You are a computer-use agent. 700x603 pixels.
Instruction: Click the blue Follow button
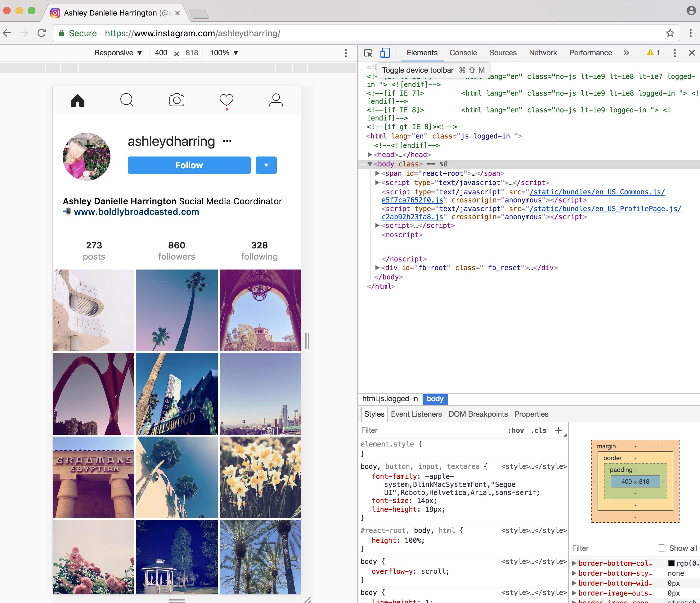(x=189, y=165)
